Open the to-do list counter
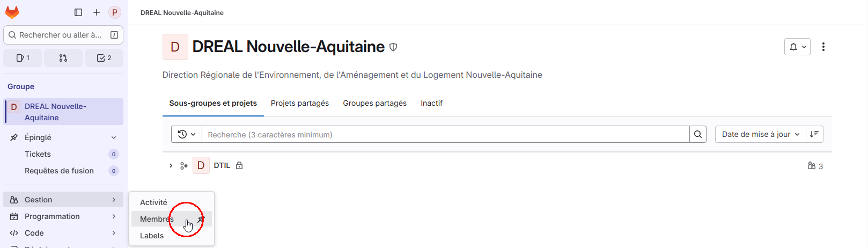This screenshot has height=248, width=868. (x=104, y=58)
